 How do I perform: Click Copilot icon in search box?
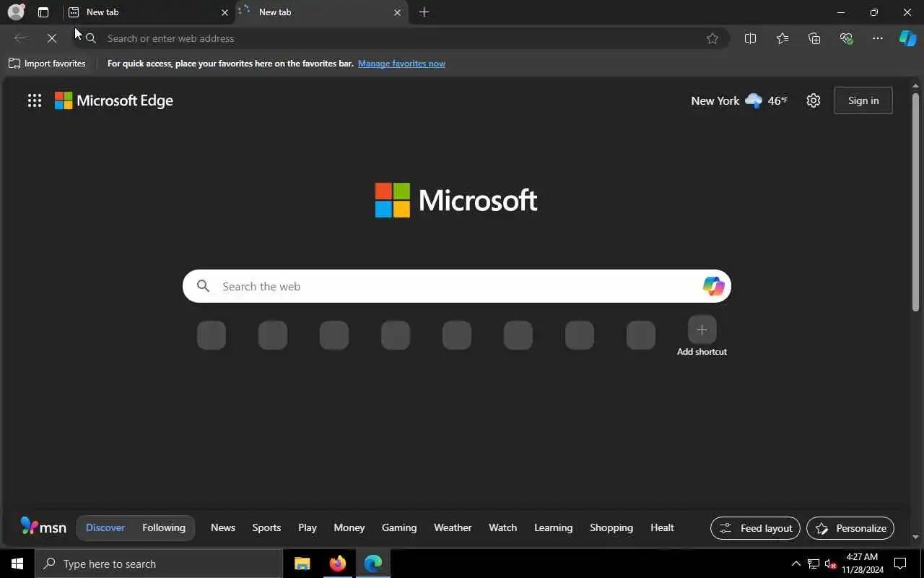coord(713,286)
